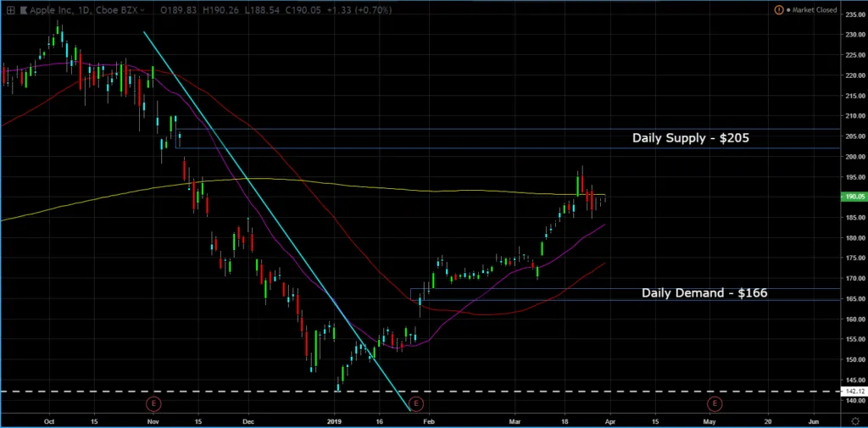Click the legend expand icon beside Apple Inc
868x428 pixels.
point(10,10)
